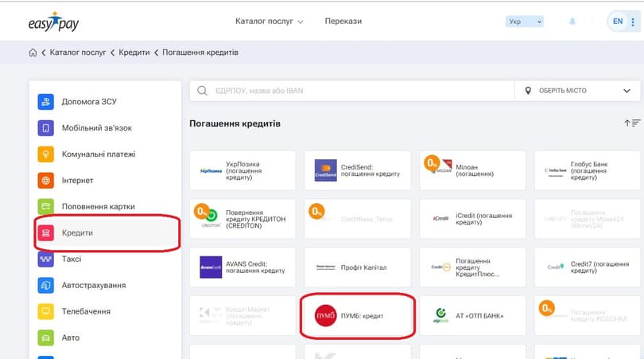Choose the Комунальні платежі bulb icon
The image size is (644, 359).
(45, 154)
